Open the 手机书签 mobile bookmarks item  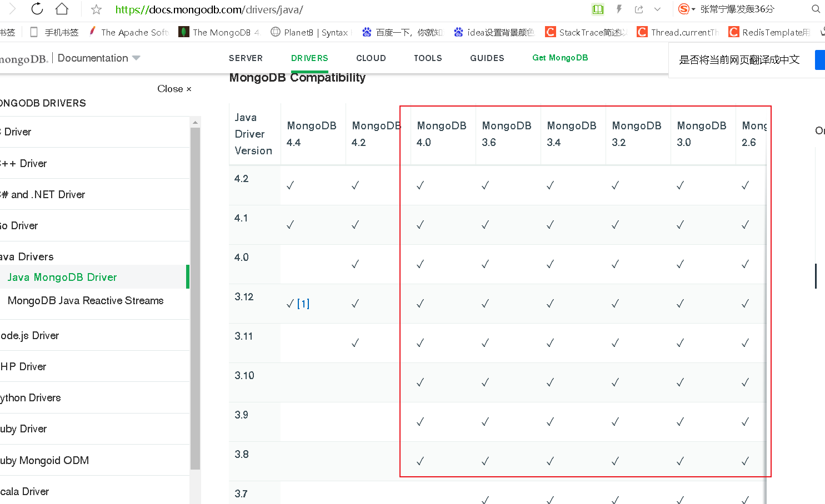point(54,32)
